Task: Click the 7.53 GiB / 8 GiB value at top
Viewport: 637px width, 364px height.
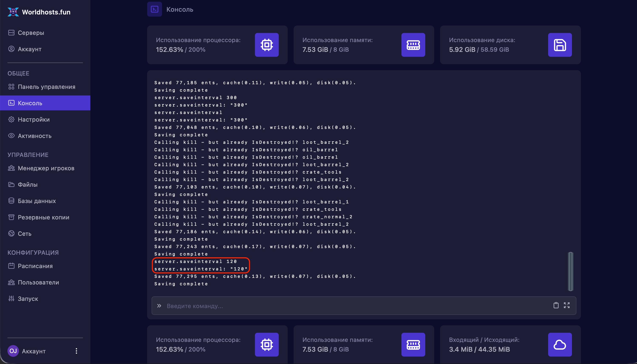Action: tap(326, 50)
